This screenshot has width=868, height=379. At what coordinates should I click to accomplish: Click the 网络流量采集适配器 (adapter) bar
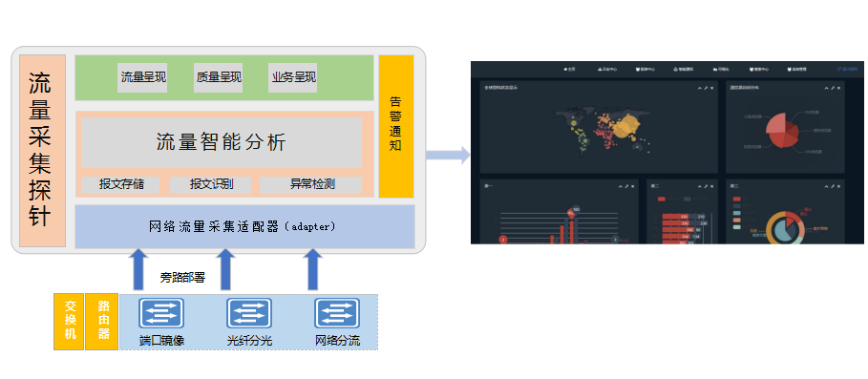[x=244, y=227]
